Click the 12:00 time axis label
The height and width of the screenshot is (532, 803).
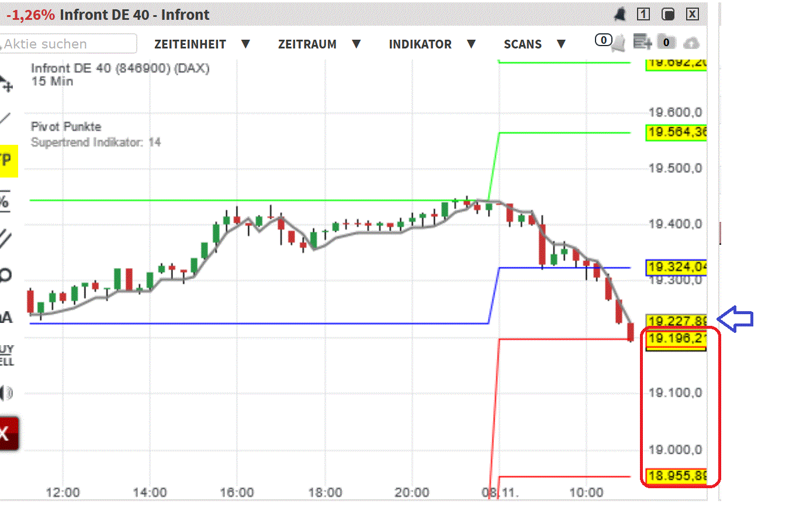(x=63, y=493)
